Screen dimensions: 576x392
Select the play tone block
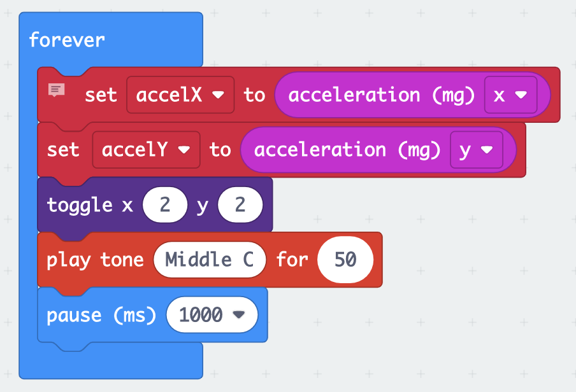click(x=94, y=260)
